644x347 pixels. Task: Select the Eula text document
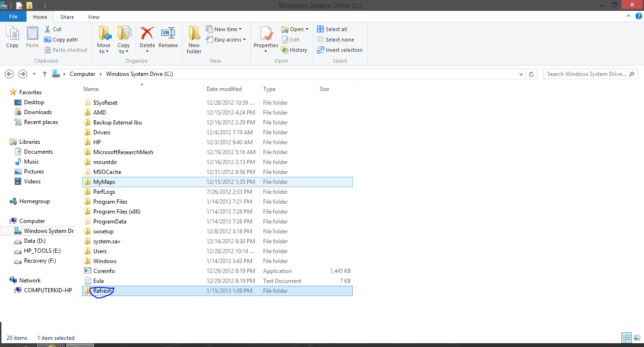click(x=217, y=281)
